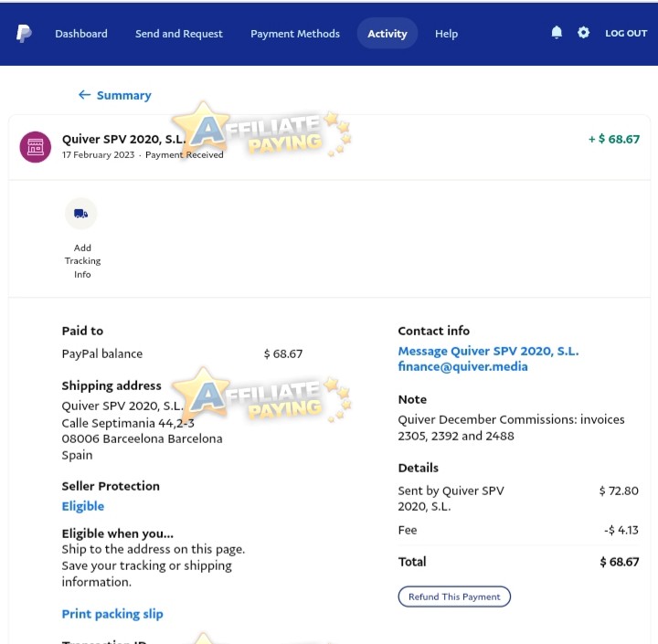Open the Help menu item
The width and height of the screenshot is (658, 644).
click(446, 34)
